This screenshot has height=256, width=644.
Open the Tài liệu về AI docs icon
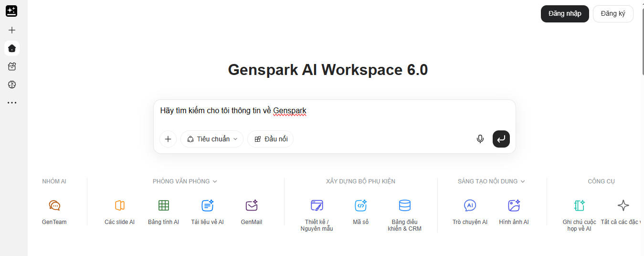[208, 206]
